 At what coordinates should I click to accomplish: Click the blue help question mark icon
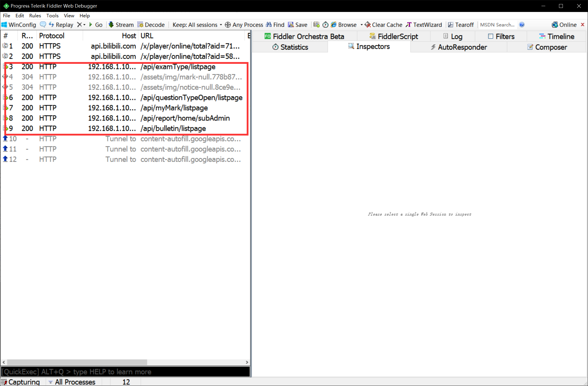pyautogui.click(x=522, y=25)
